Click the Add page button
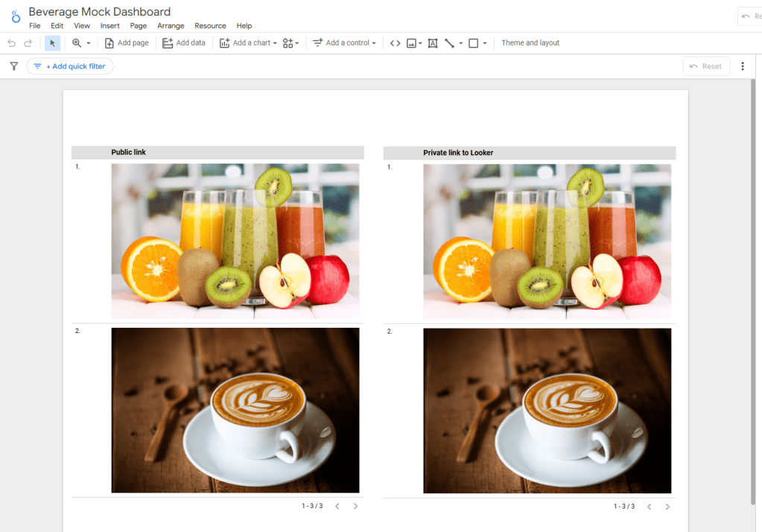The width and height of the screenshot is (762, 532). 127,43
